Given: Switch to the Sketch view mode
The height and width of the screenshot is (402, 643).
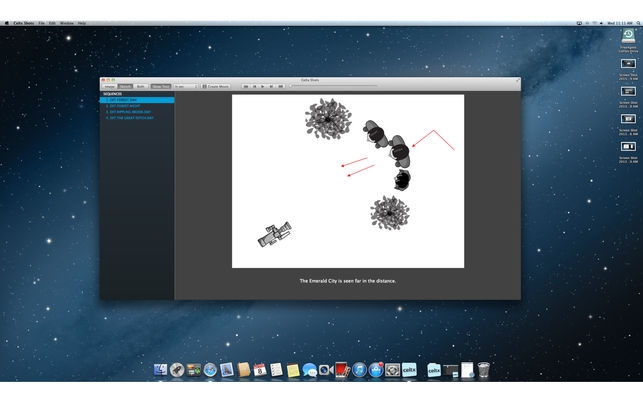Looking at the screenshot, I should click(x=125, y=87).
